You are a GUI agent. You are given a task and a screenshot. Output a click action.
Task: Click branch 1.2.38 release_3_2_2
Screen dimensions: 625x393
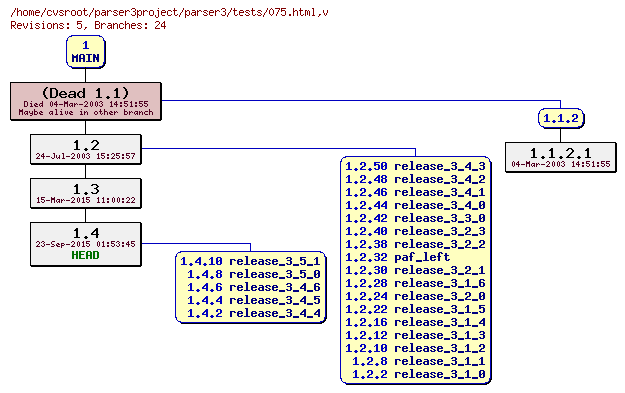click(415, 244)
